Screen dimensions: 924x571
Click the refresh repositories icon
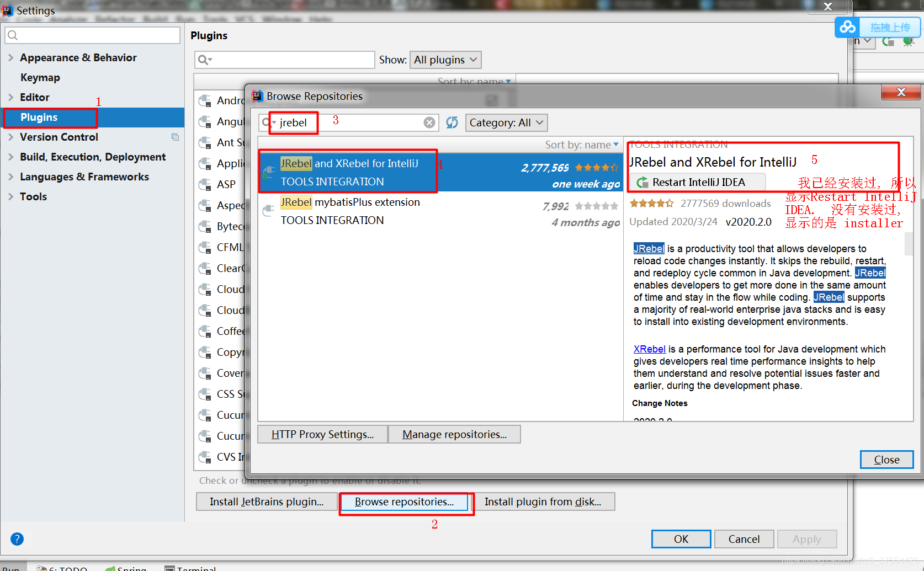click(452, 122)
